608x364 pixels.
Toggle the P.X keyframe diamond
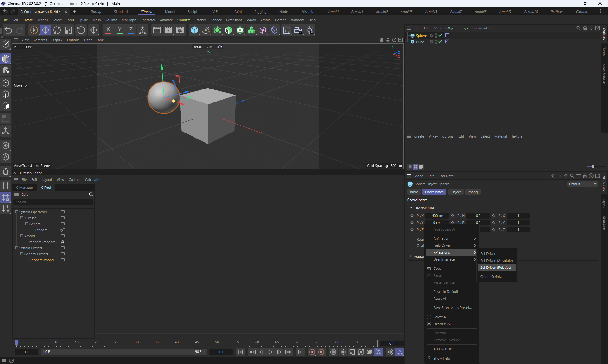[x=412, y=216]
